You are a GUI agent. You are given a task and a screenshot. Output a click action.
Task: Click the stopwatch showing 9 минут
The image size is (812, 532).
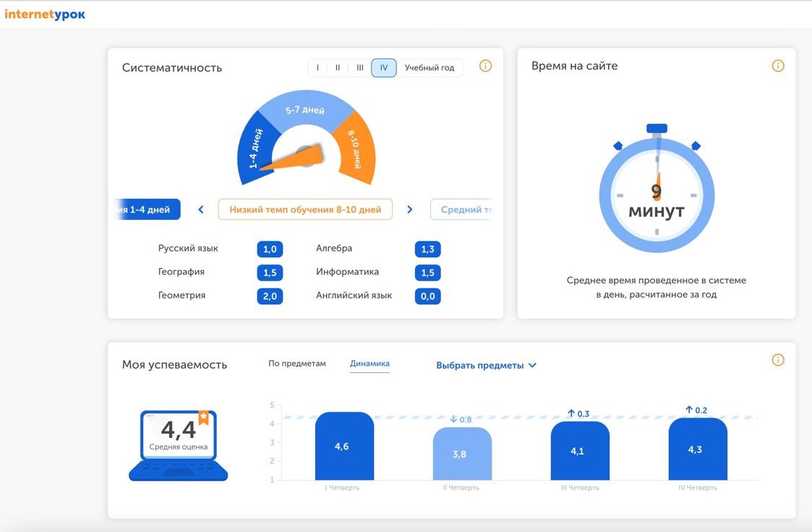click(657, 189)
